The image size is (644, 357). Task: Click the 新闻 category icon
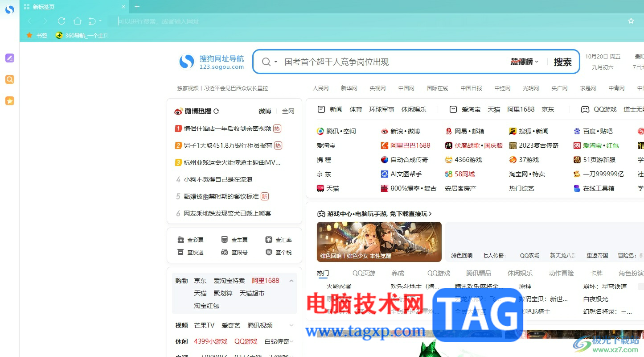[x=321, y=109]
